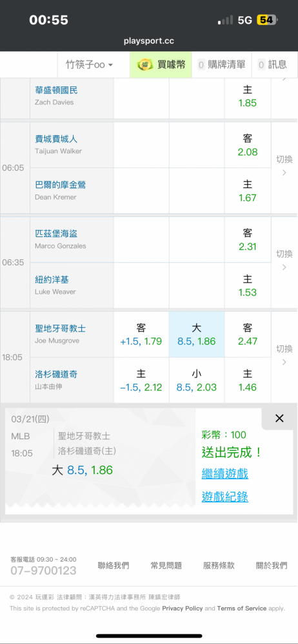This screenshot has height=644, width=298.
Task: Click the 繼續遊戲 link
Action: click(x=224, y=474)
